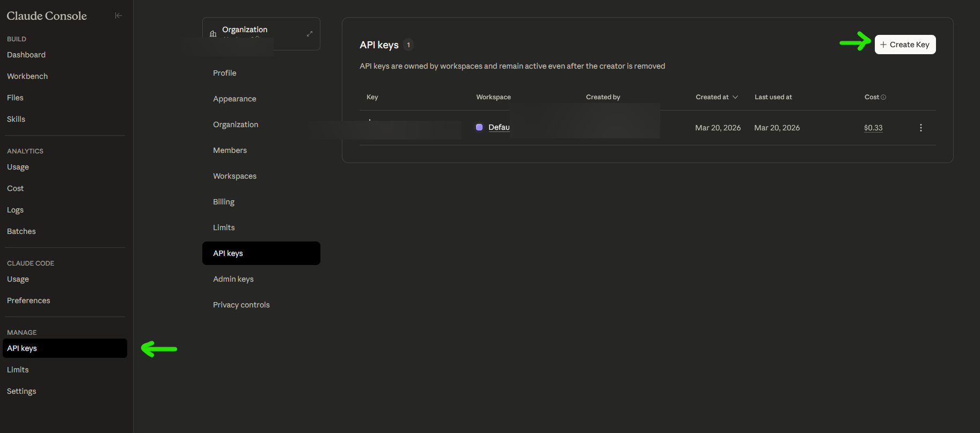
Task: Open Settings in sidebar
Action: [x=21, y=391]
